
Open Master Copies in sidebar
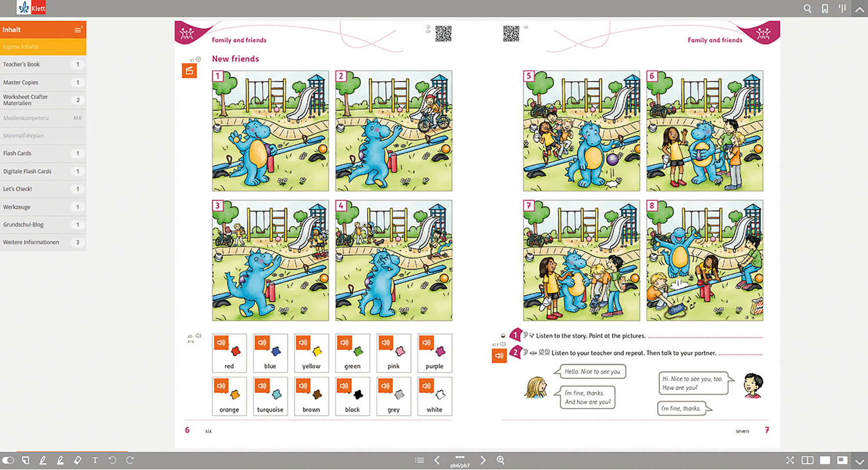pos(43,82)
